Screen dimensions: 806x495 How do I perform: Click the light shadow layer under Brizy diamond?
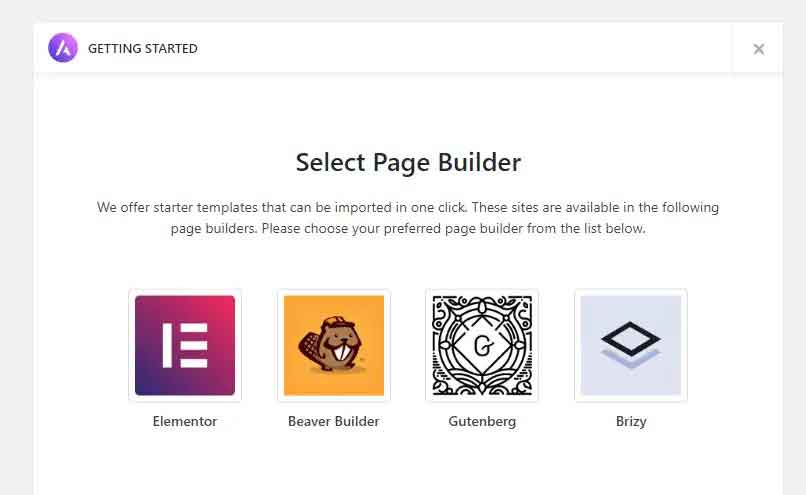(631, 361)
